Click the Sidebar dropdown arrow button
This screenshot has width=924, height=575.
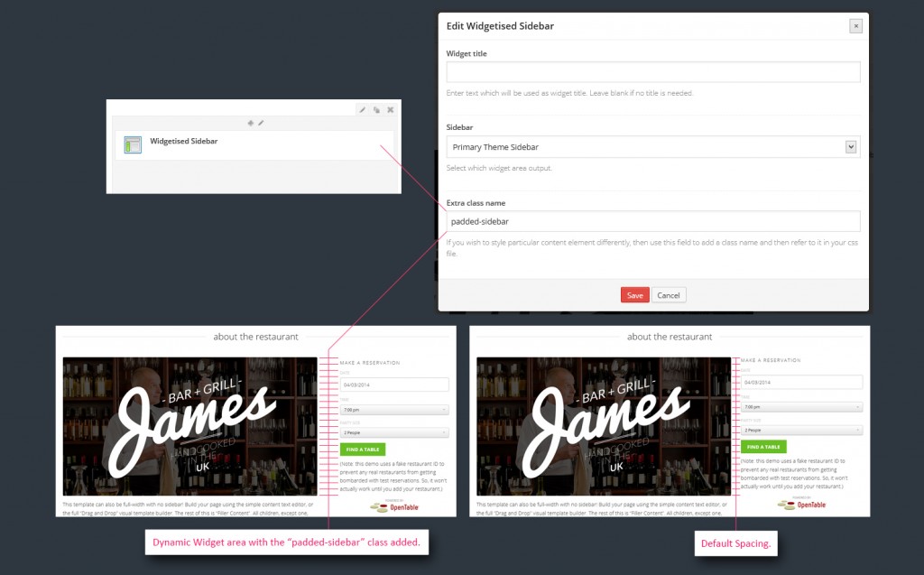coord(850,147)
